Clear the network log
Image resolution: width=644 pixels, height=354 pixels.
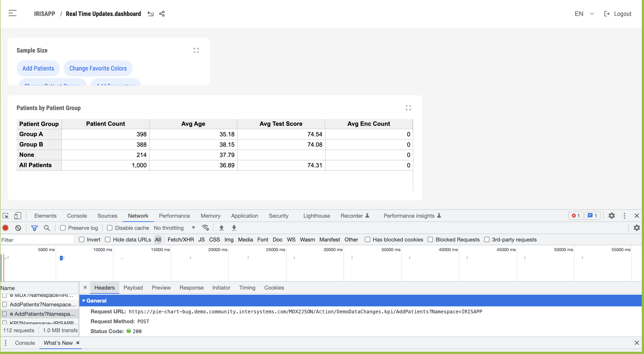(18, 228)
